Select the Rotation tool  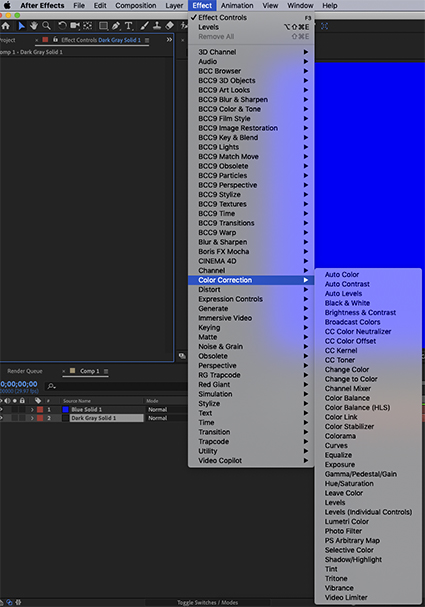62,26
